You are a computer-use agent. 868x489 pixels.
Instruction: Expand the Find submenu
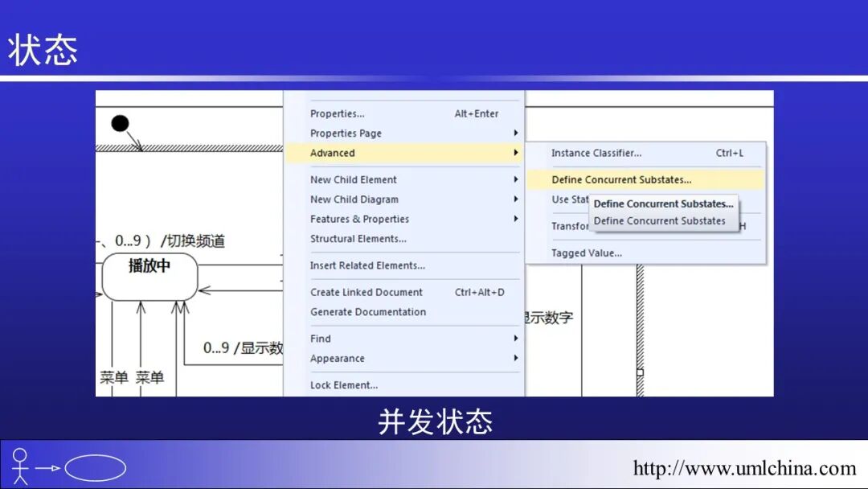point(319,339)
